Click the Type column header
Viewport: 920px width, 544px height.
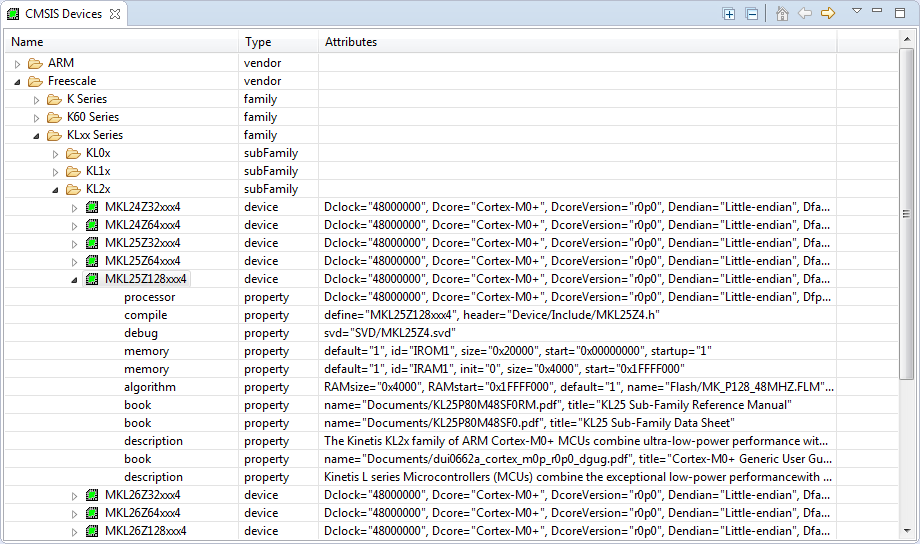point(258,42)
